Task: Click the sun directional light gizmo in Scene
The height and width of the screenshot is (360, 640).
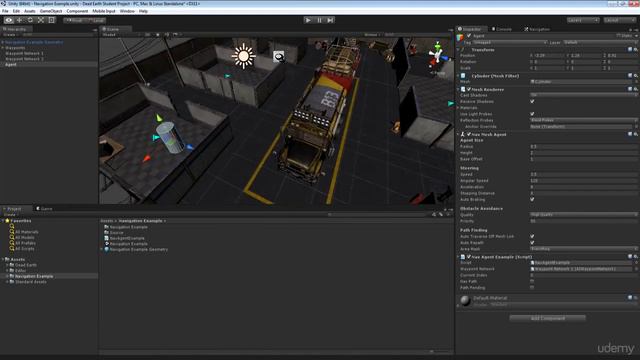Action: (x=244, y=56)
